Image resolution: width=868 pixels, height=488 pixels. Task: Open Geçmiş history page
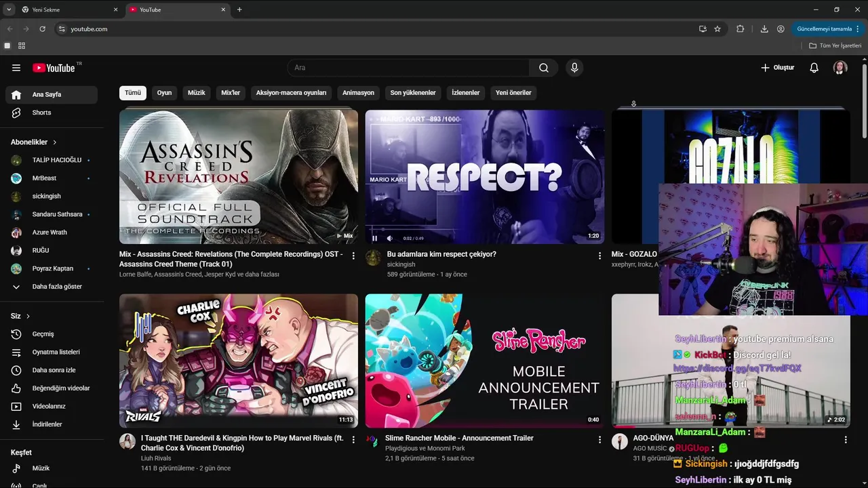point(52,334)
